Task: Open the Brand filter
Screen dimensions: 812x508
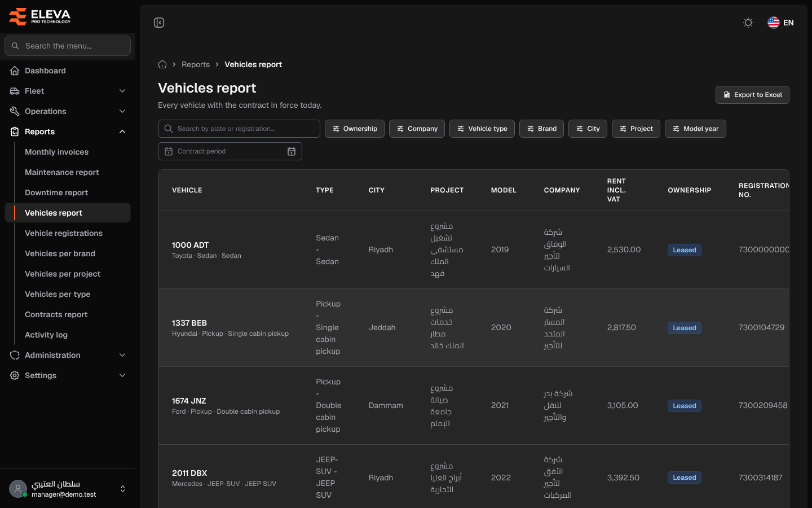Action: [541, 129]
